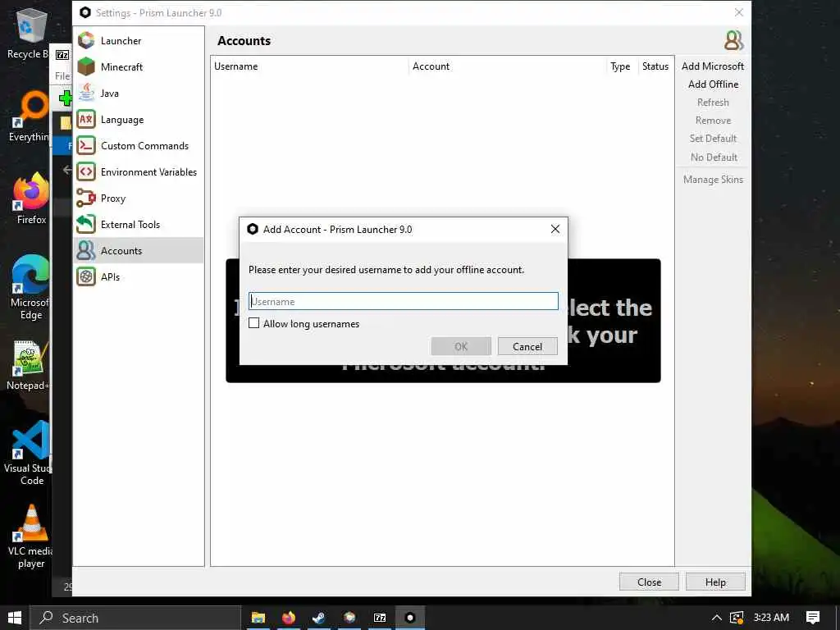Show hidden system tray icons

pos(716,618)
